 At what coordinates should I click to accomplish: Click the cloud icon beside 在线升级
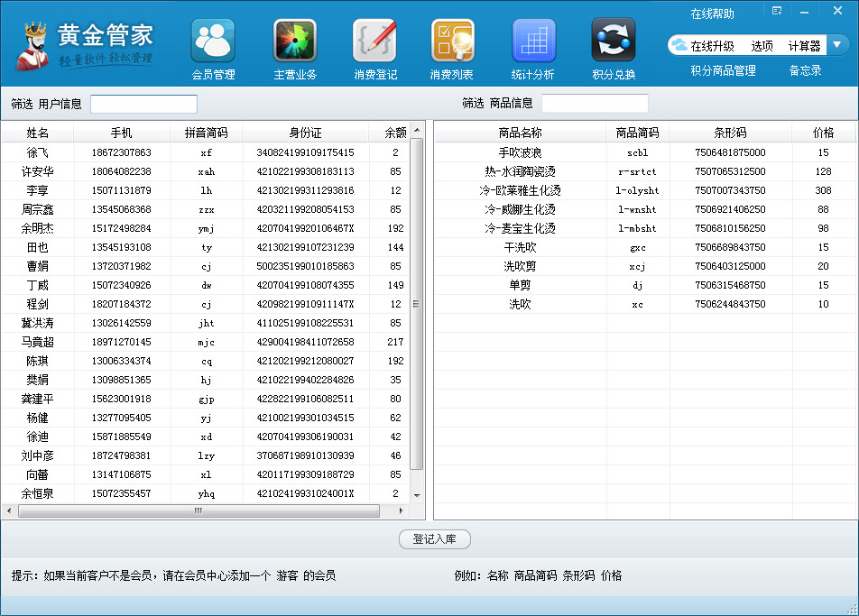tap(679, 45)
